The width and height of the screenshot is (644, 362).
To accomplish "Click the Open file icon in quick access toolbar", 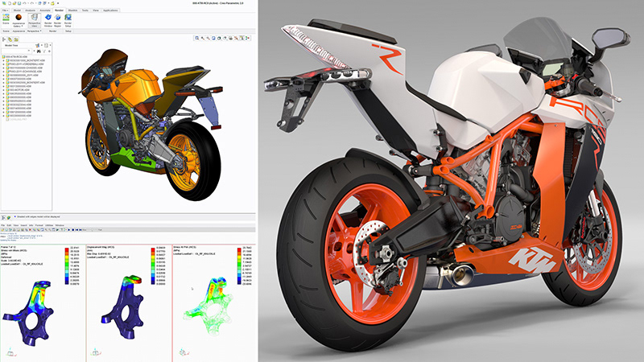I will click(x=14, y=3).
